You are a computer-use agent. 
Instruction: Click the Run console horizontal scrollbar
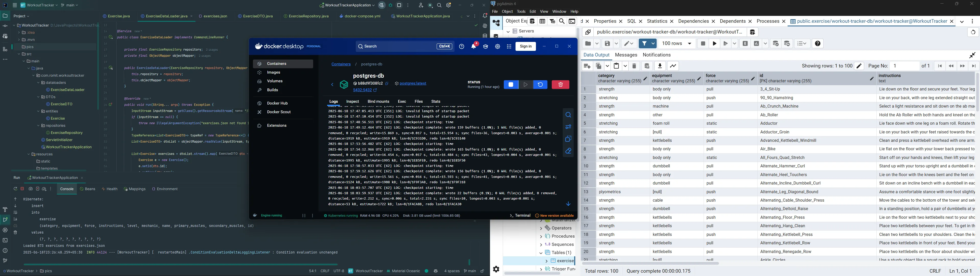(180, 264)
